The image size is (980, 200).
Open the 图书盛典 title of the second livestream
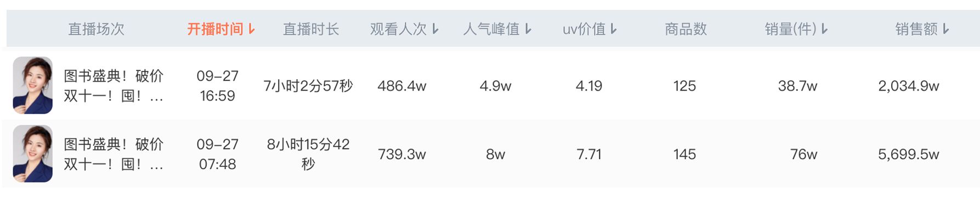[114, 154]
